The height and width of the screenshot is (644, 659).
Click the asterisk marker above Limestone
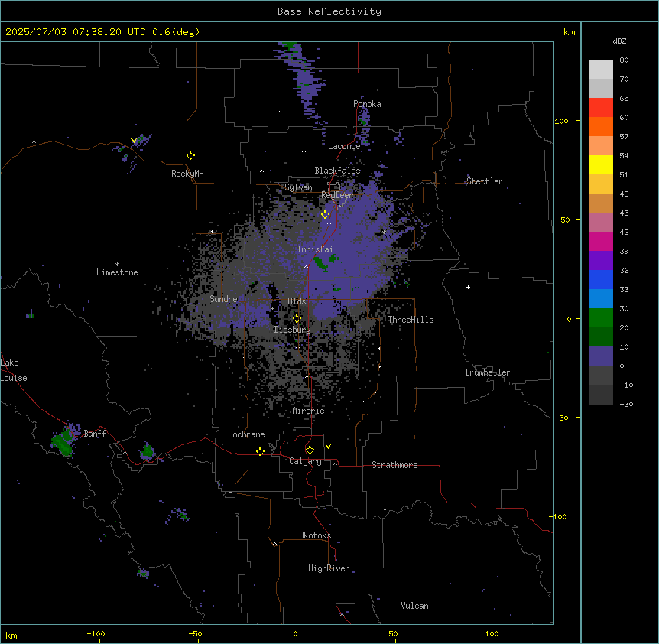(x=117, y=265)
